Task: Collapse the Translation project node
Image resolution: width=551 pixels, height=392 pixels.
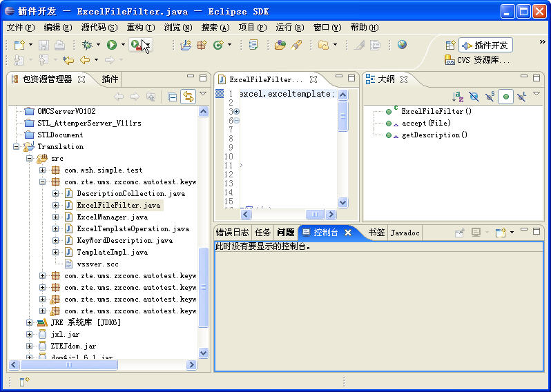Action: point(16,147)
